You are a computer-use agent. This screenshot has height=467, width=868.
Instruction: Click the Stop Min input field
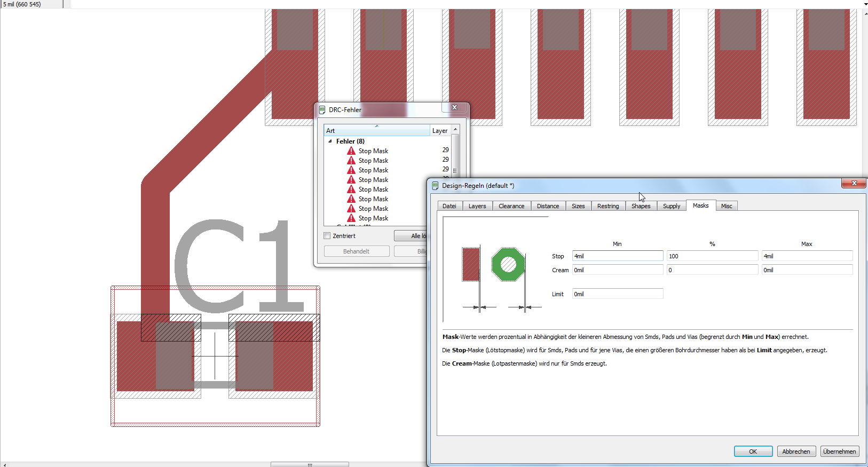(618, 256)
